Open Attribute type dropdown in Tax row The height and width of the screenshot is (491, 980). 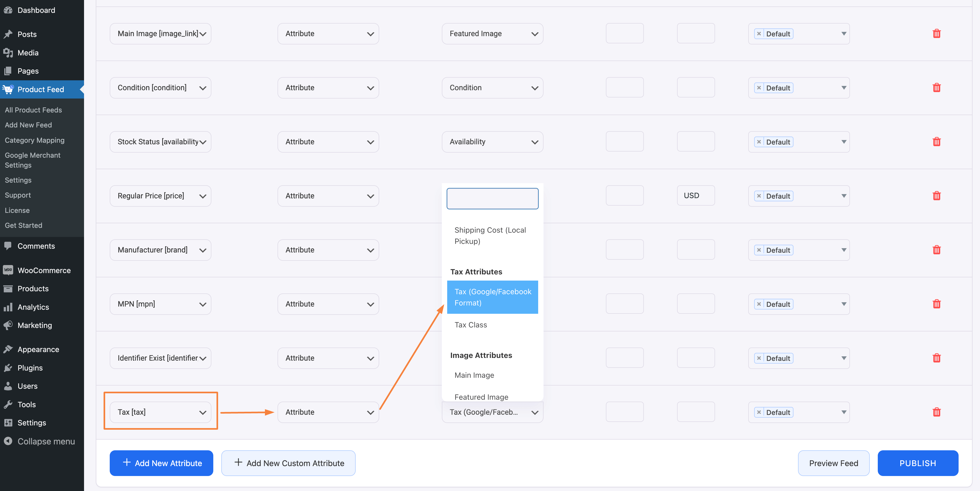click(328, 412)
